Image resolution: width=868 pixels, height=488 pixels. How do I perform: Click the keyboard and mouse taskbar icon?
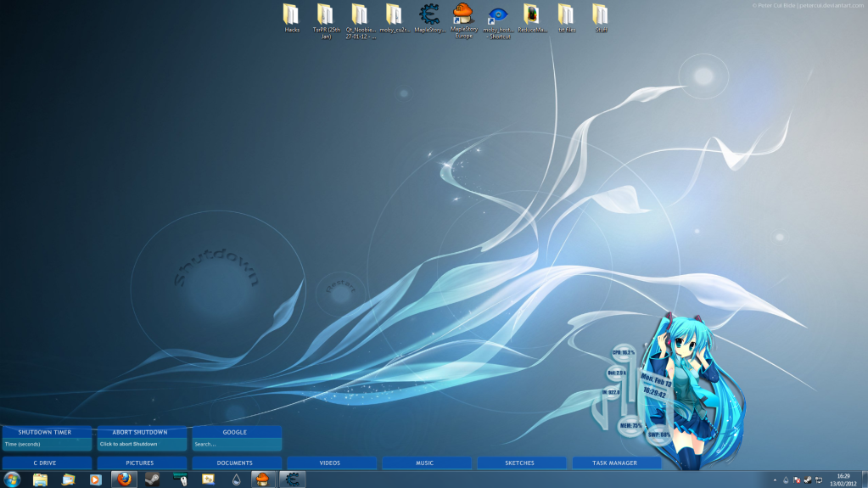coord(180,480)
